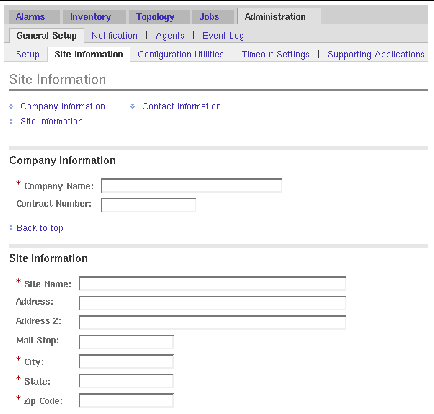Click into the Zip Code field
The image size is (434, 414).
click(126, 400)
